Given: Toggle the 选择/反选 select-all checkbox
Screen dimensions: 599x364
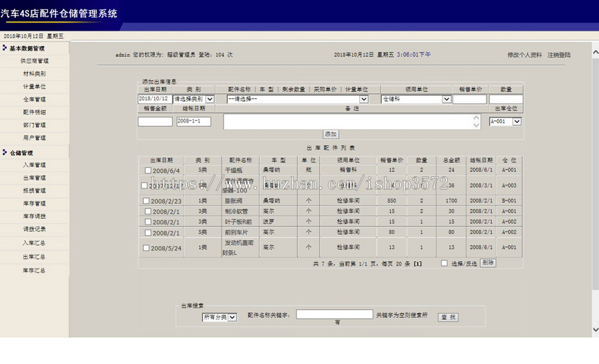Looking at the screenshot, I should (444, 263).
